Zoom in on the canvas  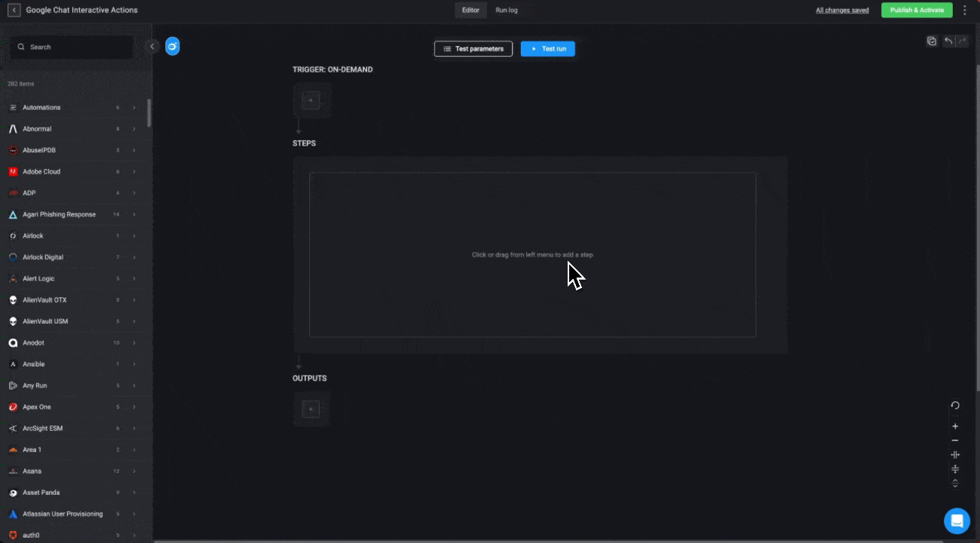pyautogui.click(x=955, y=426)
